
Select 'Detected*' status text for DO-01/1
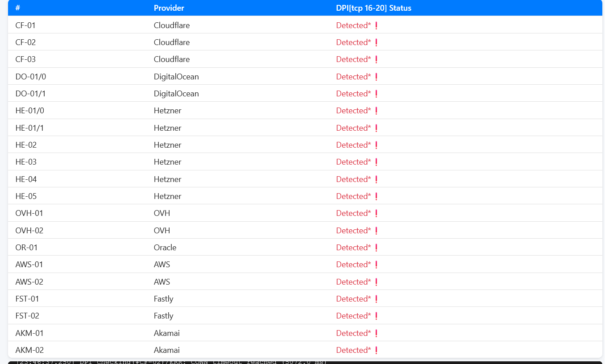353,94
